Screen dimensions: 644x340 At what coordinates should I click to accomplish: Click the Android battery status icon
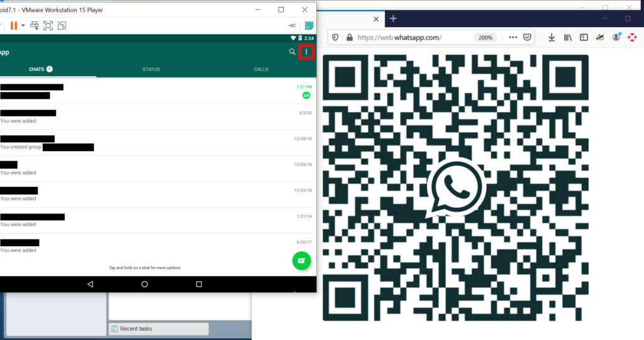(x=300, y=38)
